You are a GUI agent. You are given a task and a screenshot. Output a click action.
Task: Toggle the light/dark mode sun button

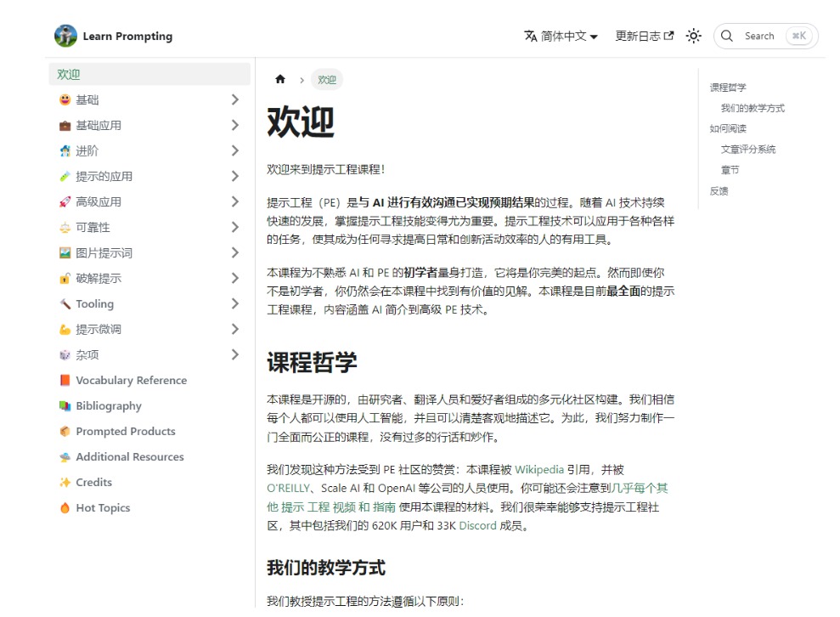pyautogui.click(x=694, y=36)
